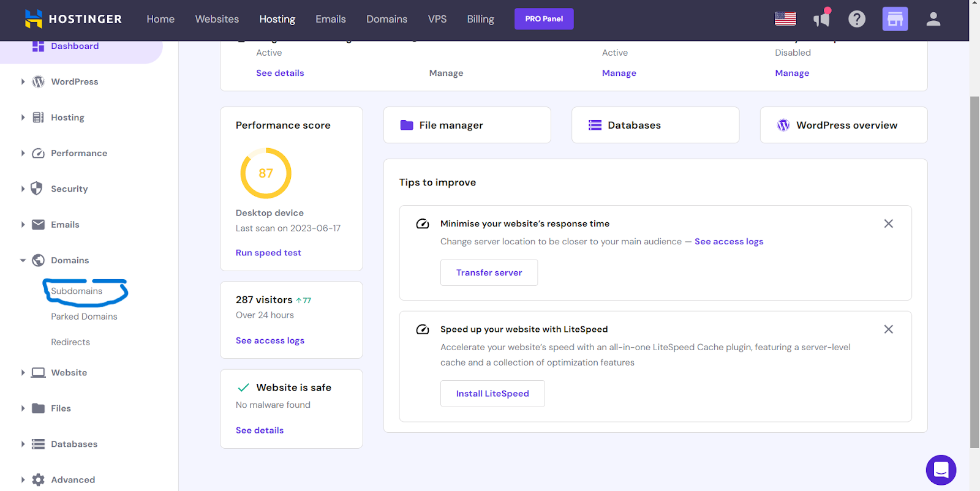Click the Transfer server button
Viewport: 980px width, 491px height.
tap(489, 272)
